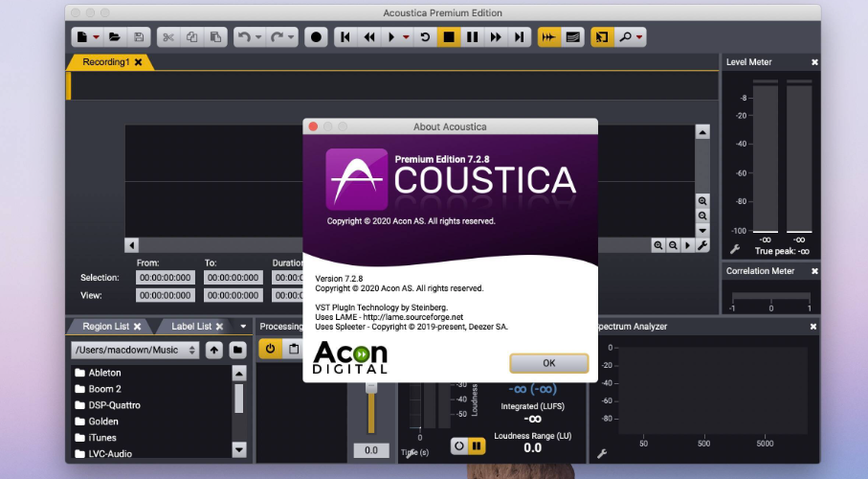Redo the last undone action
This screenshot has height=479, width=868.
tap(277, 37)
